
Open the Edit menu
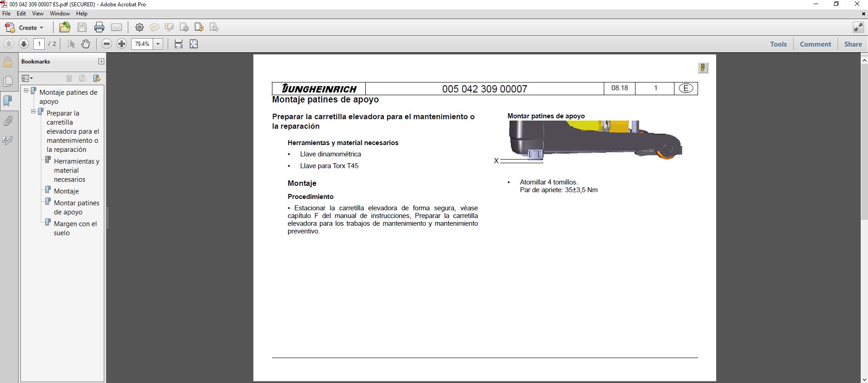[x=21, y=14]
